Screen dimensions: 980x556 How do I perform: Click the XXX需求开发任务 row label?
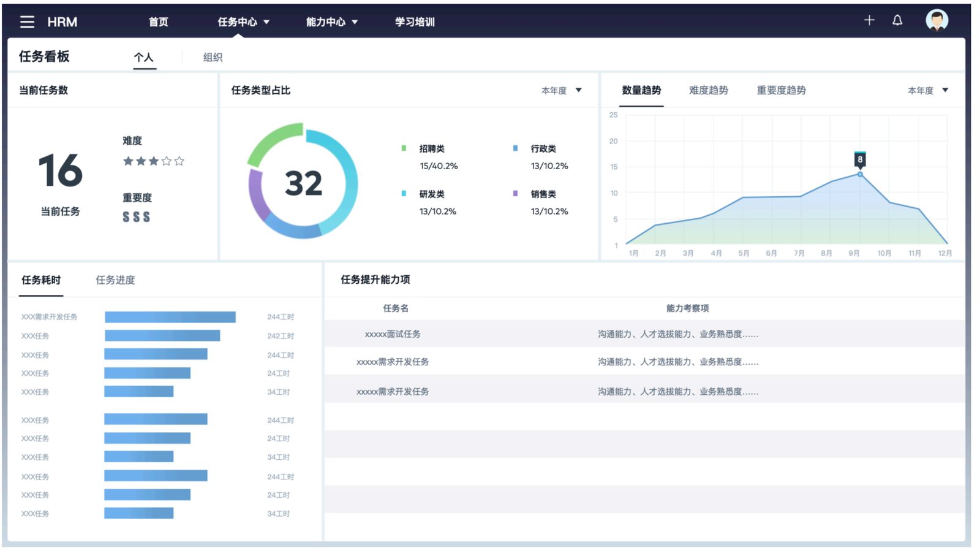click(49, 317)
